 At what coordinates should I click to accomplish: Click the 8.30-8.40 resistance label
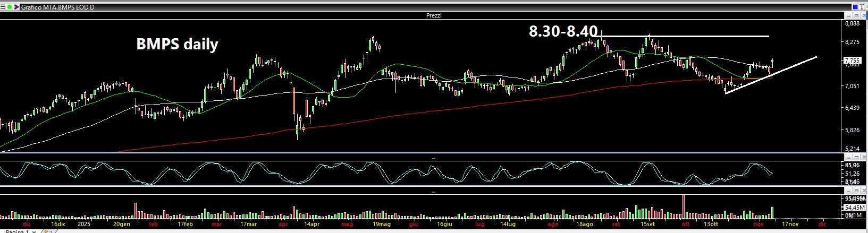tap(563, 31)
